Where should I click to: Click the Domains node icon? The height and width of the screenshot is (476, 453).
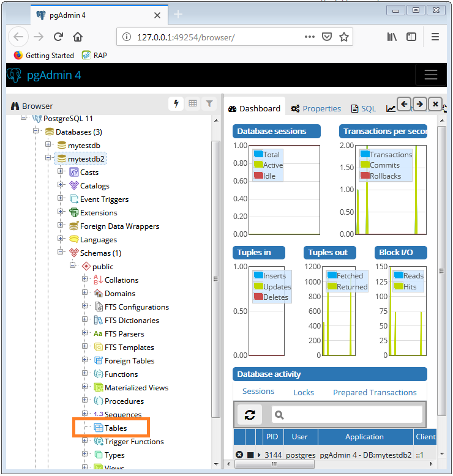click(98, 293)
